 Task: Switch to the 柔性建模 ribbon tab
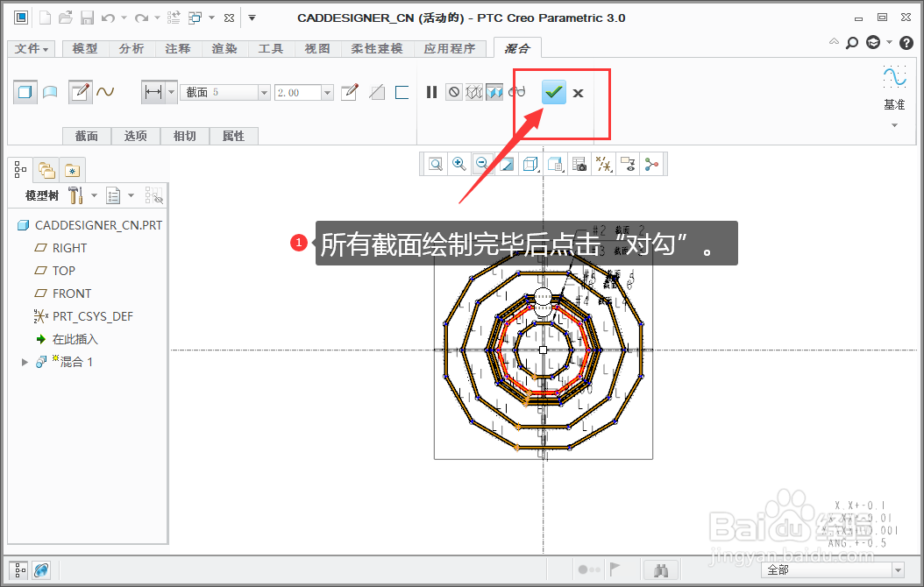tap(377, 49)
